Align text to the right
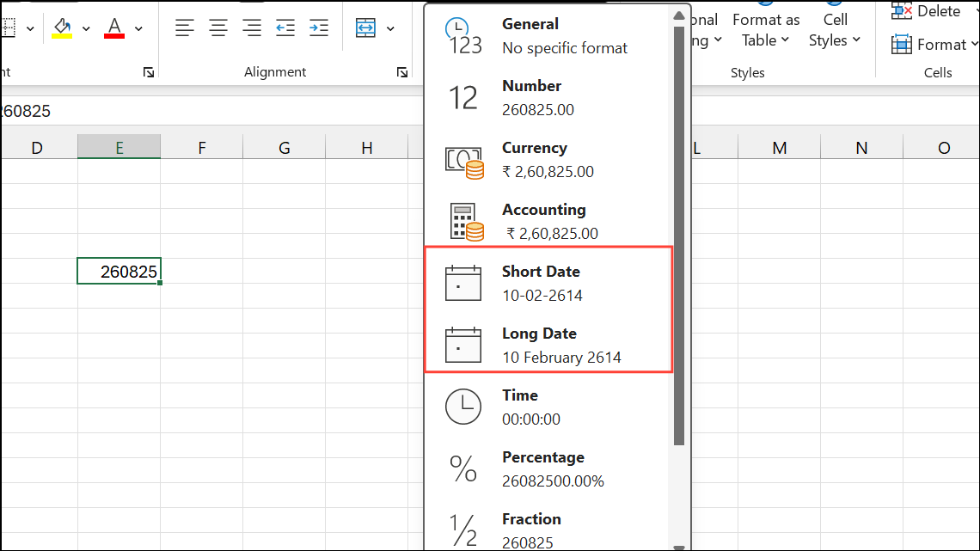Screen dimensions: 980x551 (251, 27)
